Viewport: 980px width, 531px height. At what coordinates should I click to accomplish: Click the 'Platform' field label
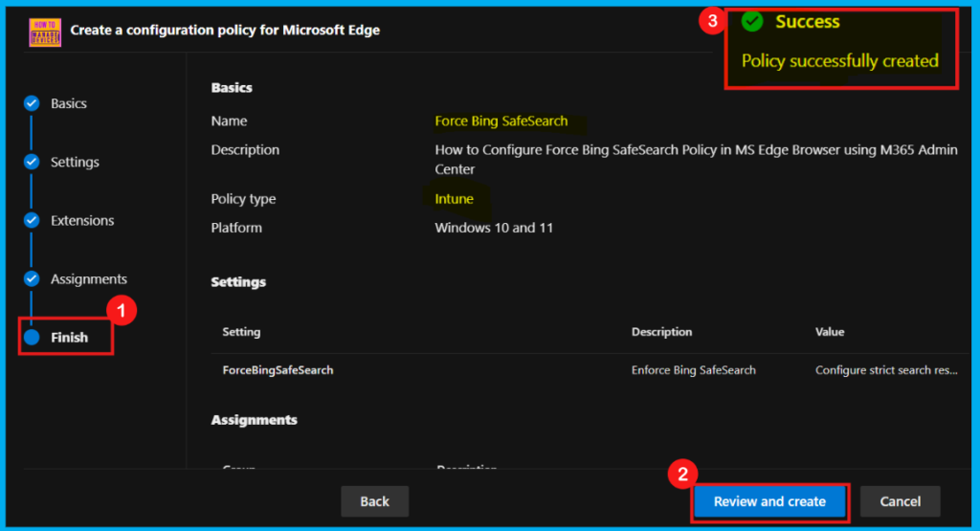click(236, 228)
